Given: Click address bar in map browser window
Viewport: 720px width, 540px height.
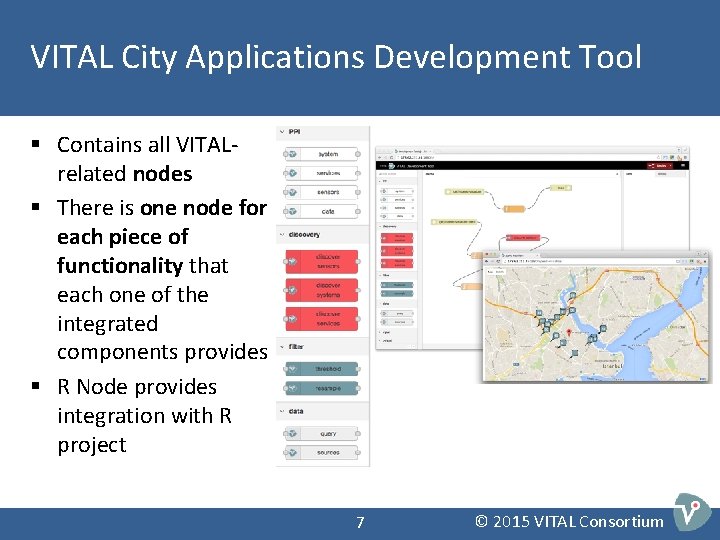Looking at the screenshot, I should (588, 261).
